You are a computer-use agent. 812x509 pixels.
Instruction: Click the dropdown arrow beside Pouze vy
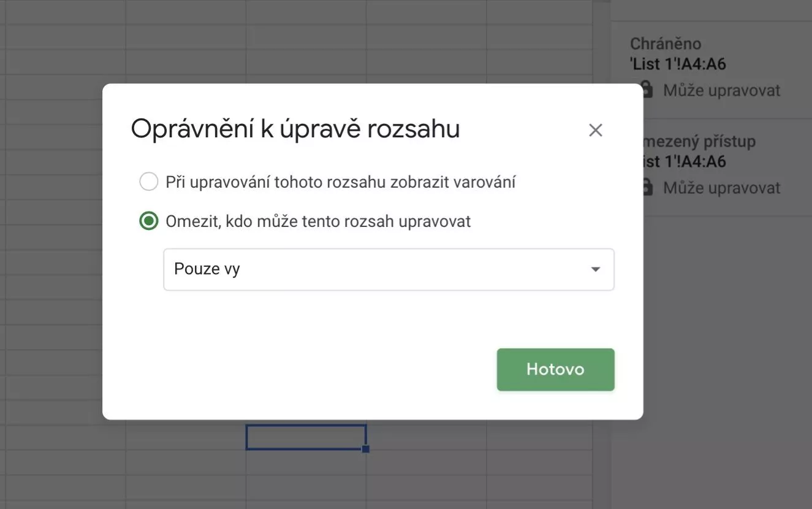point(595,269)
